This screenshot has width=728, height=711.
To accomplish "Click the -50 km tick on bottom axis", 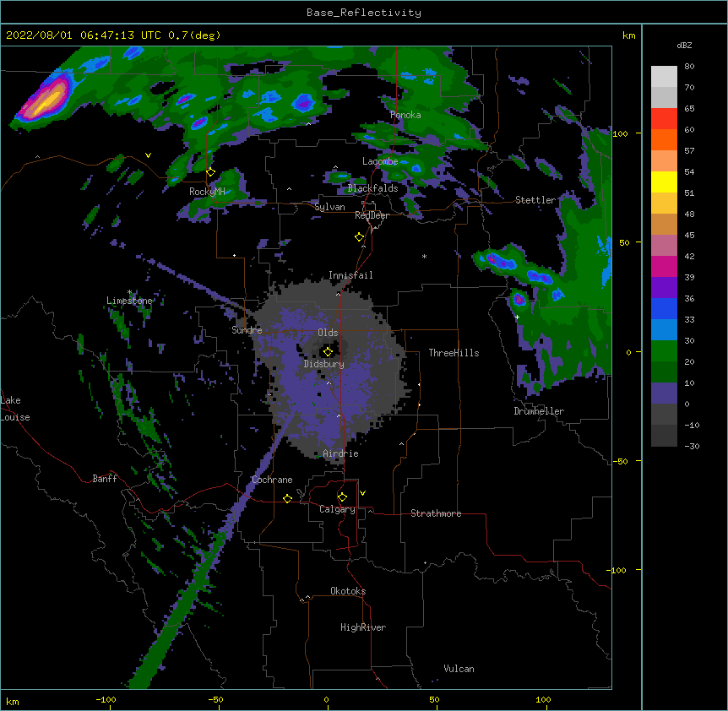I will (215, 700).
